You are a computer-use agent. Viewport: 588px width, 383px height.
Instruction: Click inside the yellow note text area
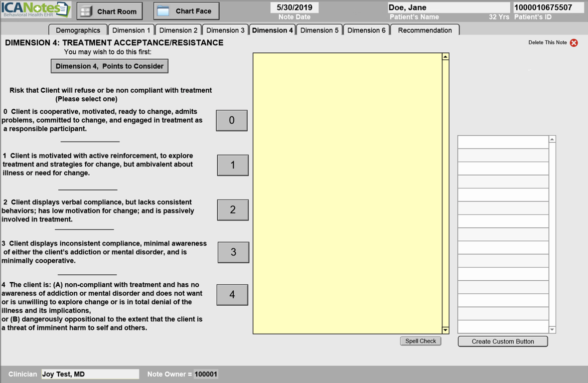coord(347,193)
